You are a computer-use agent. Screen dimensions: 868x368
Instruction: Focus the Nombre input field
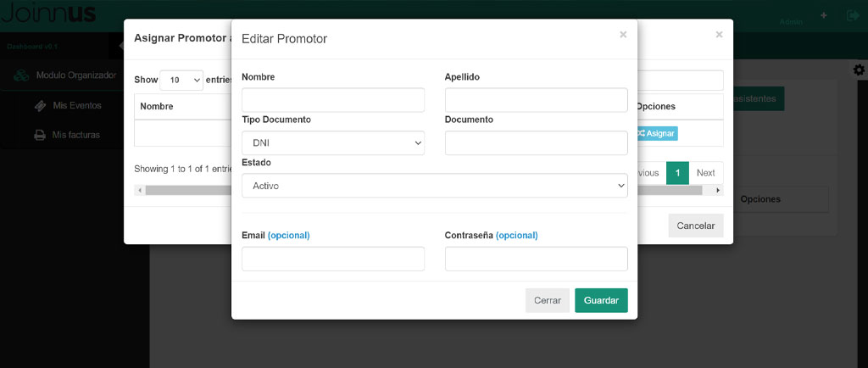(x=332, y=100)
